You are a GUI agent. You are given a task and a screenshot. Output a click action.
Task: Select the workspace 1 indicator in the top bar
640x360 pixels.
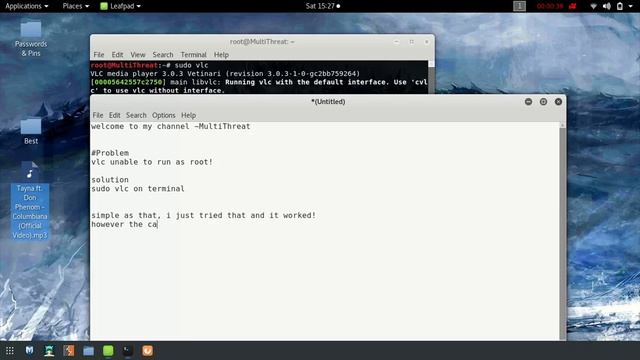point(519,6)
